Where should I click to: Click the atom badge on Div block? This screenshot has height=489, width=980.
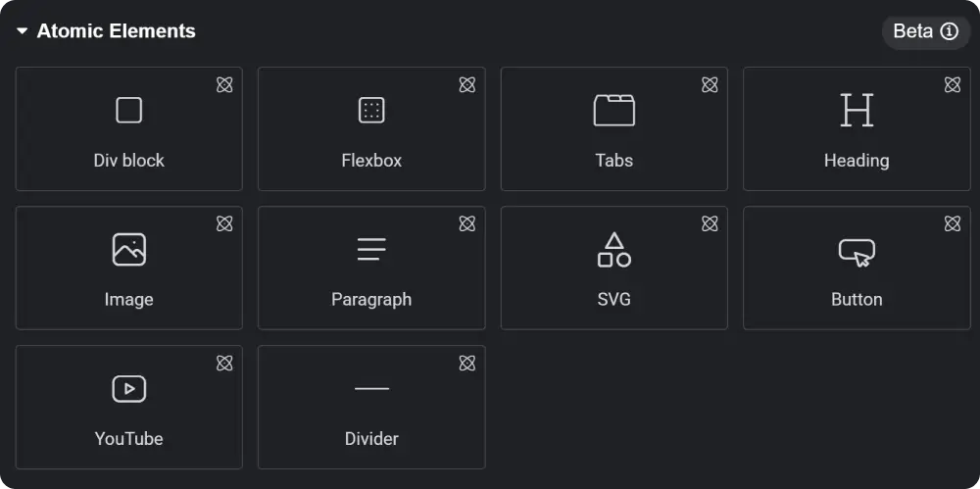coord(224,85)
